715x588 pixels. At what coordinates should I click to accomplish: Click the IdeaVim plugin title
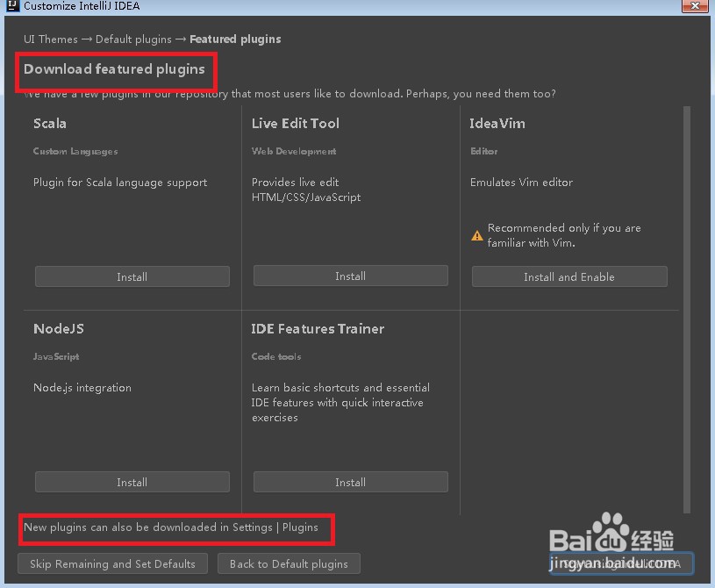tap(497, 123)
